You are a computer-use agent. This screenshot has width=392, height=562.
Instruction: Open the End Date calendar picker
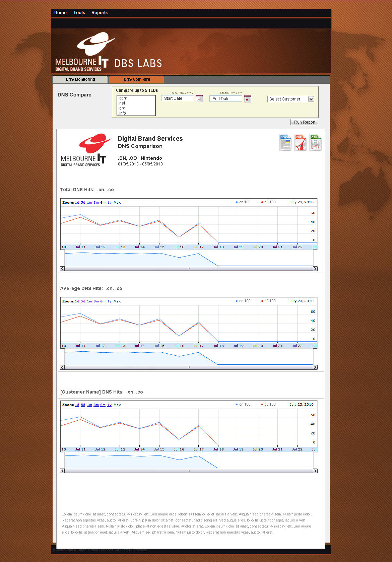point(248,99)
